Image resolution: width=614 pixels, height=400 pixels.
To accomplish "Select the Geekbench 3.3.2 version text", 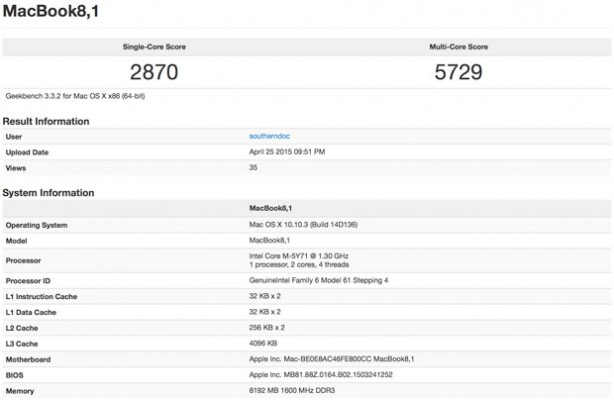I will click(75, 96).
